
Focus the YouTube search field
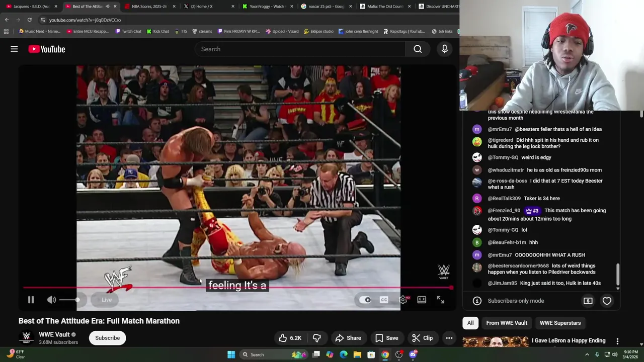[300, 49]
